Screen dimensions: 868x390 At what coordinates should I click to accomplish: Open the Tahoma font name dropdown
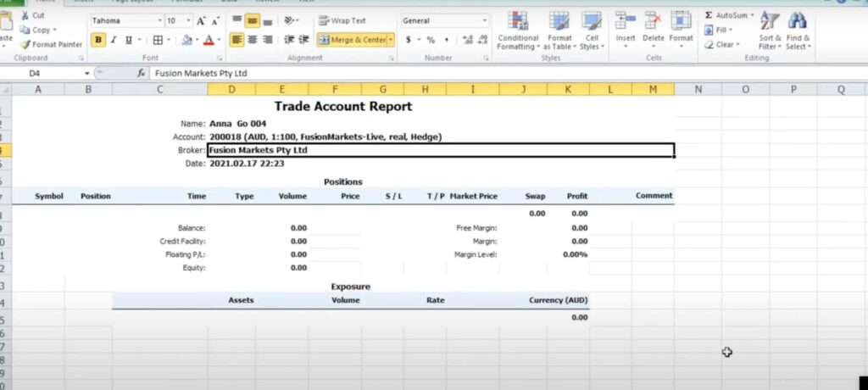point(159,20)
